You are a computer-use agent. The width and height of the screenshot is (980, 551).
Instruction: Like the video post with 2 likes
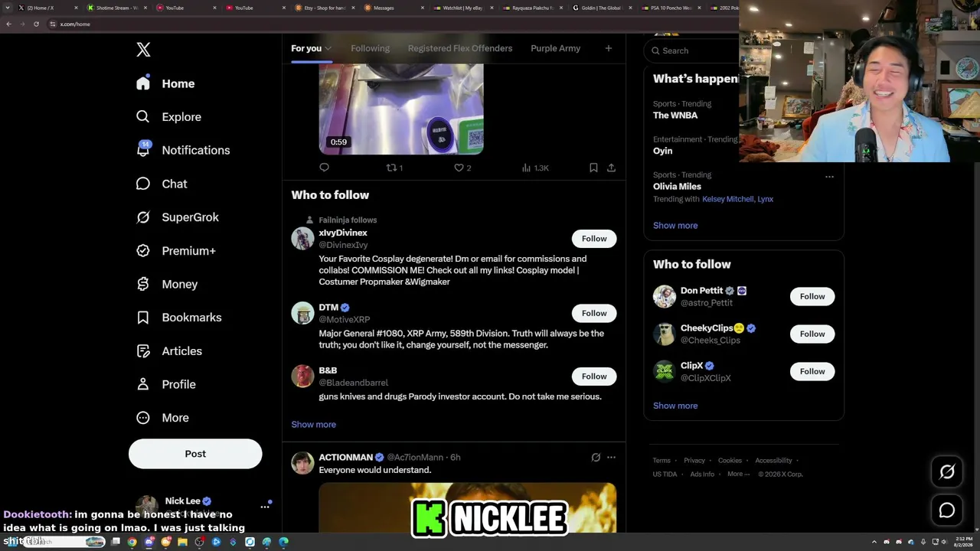(x=462, y=168)
